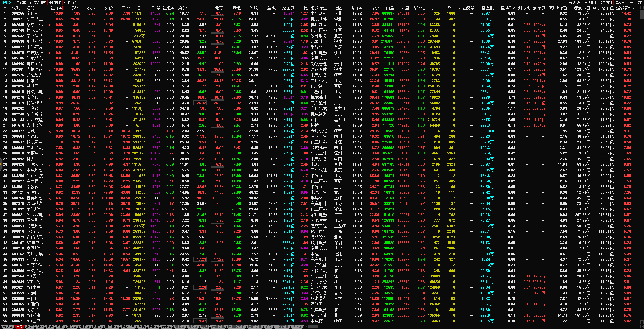
Task: Click the N marker beside 海通发展
Action: click(x=49, y=254)
